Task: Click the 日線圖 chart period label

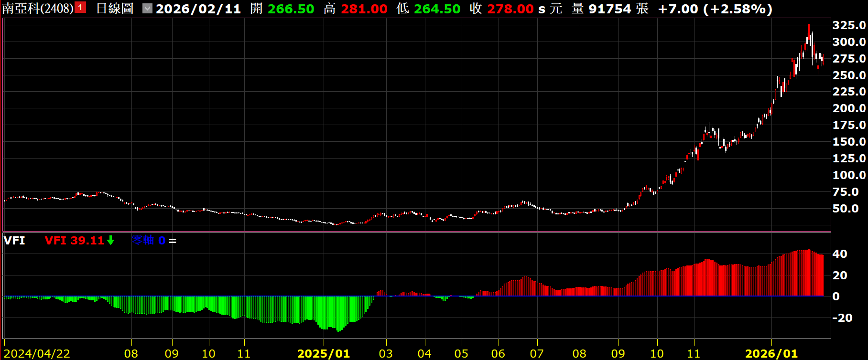Action: 115,9
